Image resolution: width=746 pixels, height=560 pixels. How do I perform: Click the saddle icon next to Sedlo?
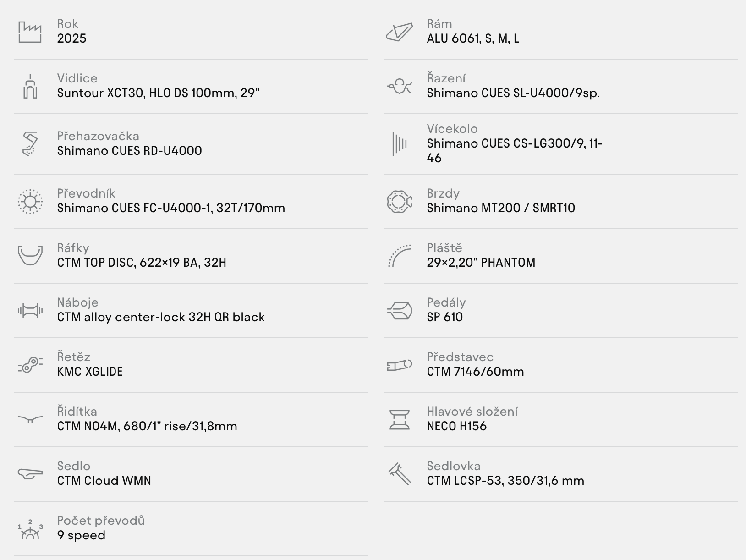pos(30,474)
